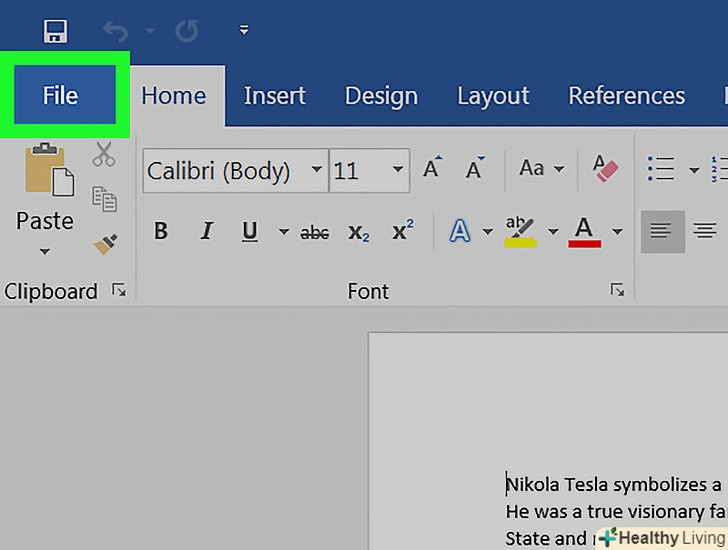Switch to the Insert tab

pos(275,96)
